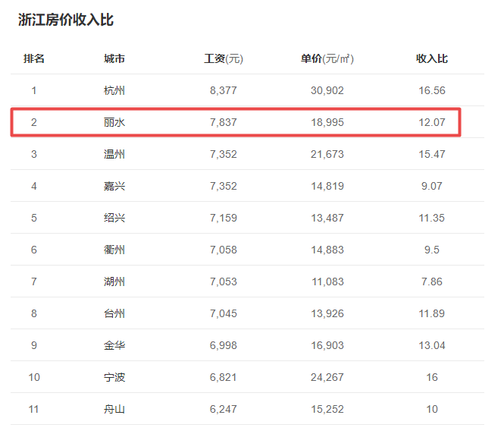Select Hangzhou salary value 8,377
Image resolution: width=504 pixels, height=434 pixels.
click(224, 90)
